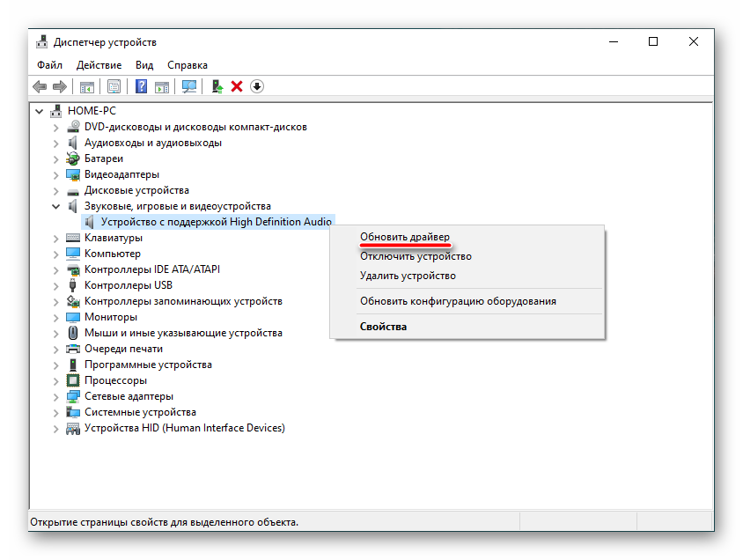Click the Батареи battery icon
The image size is (743, 560).
(x=73, y=158)
